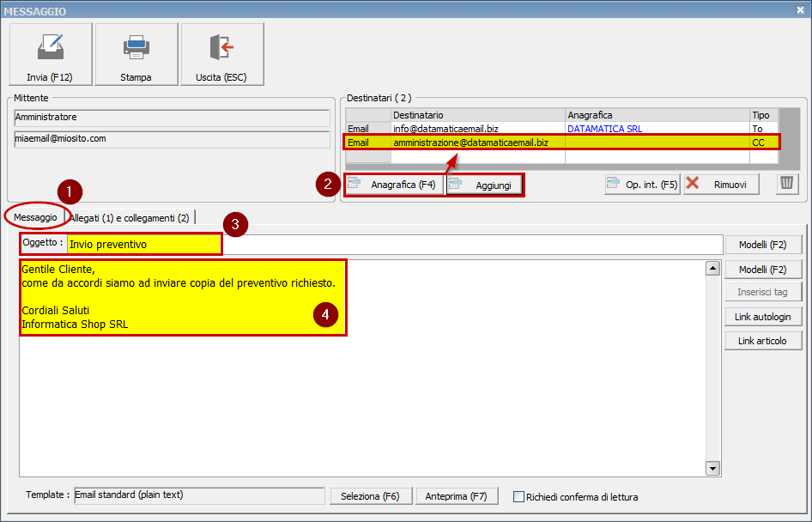Screen dimensions: 812x522
Task: Click Modelli (F2) next to Oggetto
Action: [x=763, y=244]
